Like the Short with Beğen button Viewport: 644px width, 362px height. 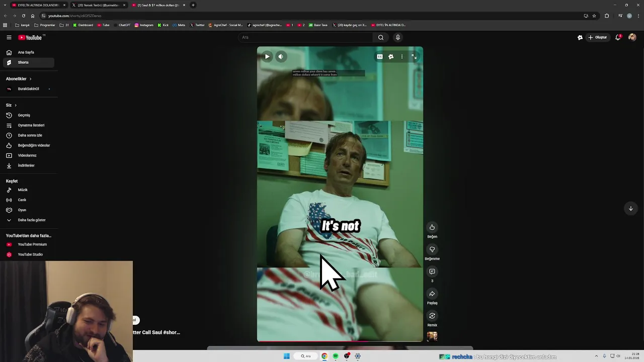[x=432, y=227]
